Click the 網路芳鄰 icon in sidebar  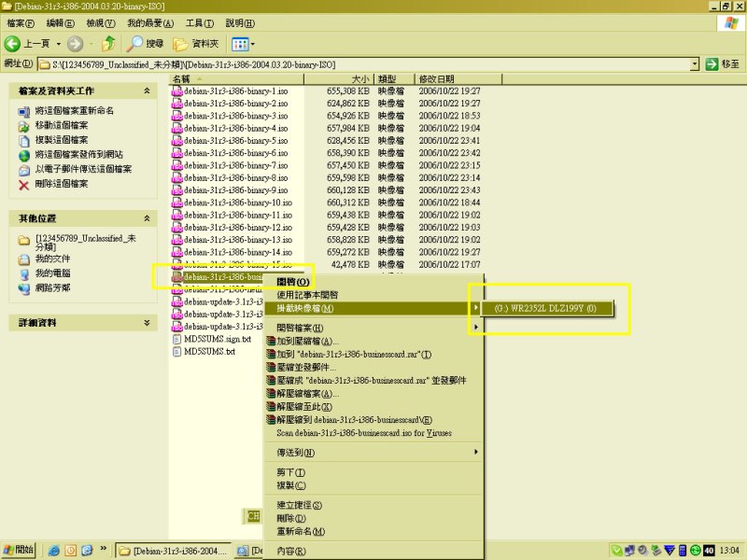point(24,288)
